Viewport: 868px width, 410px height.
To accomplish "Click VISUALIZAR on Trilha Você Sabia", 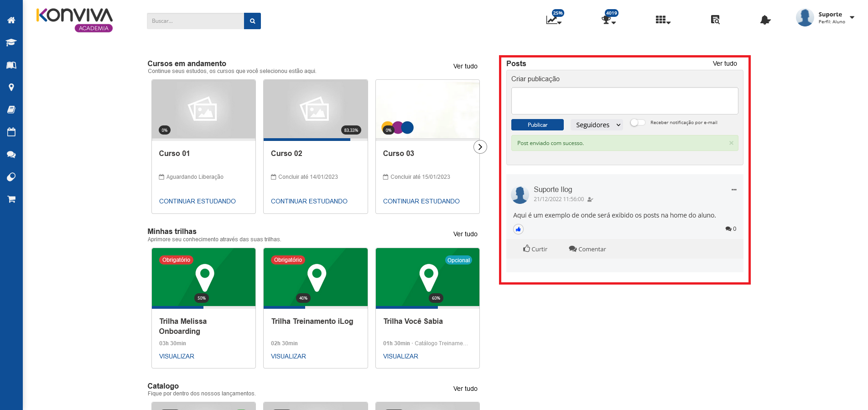I will point(400,356).
